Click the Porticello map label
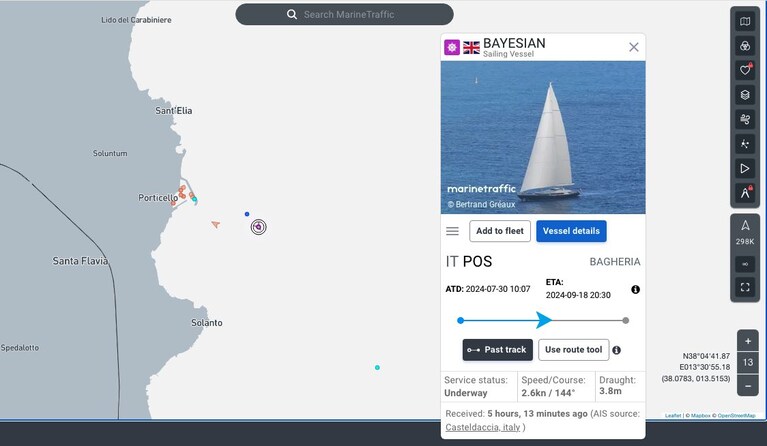Viewport: 767px width, 446px height. click(x=158, y=198)
